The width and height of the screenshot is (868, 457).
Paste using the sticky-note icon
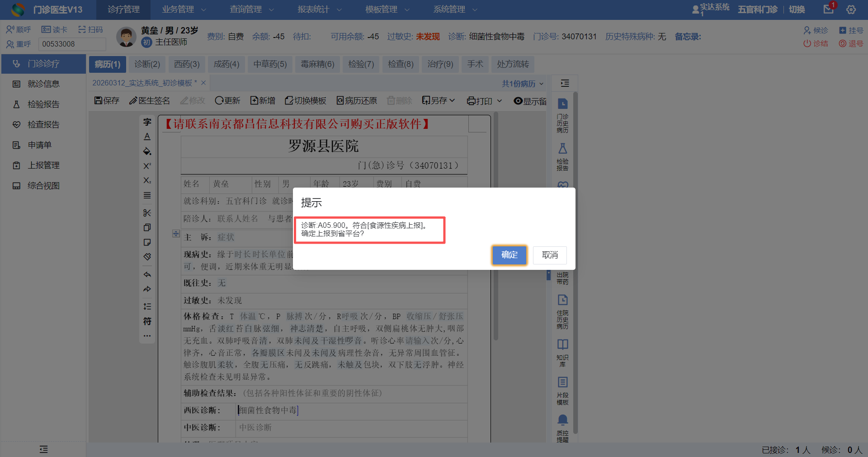pyautogui.click(x=147, y=242)
